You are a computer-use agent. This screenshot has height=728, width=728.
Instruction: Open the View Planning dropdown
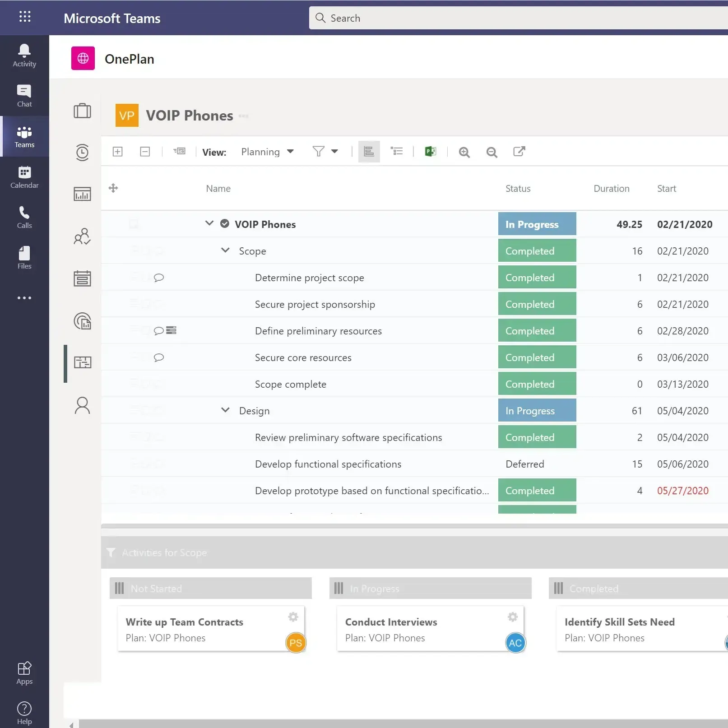tap(267, 152)
